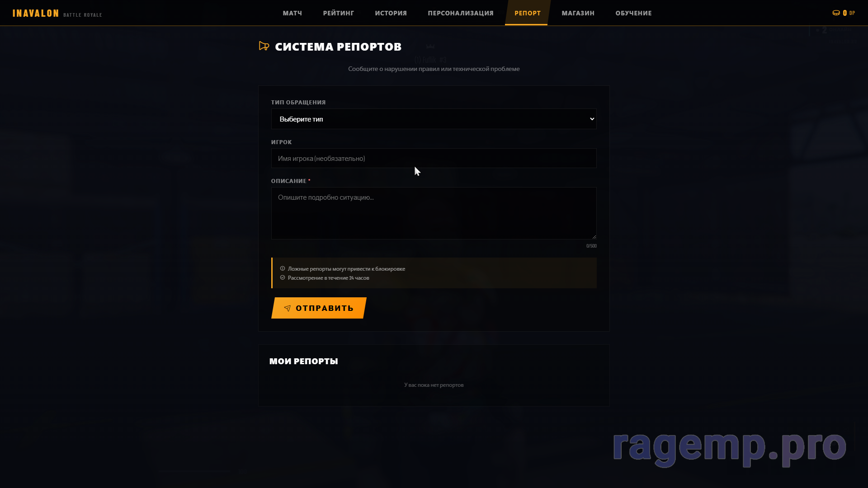Select the Репорт tab
Viewport: 868px width, 488px height.
click(x=527, y=13)
